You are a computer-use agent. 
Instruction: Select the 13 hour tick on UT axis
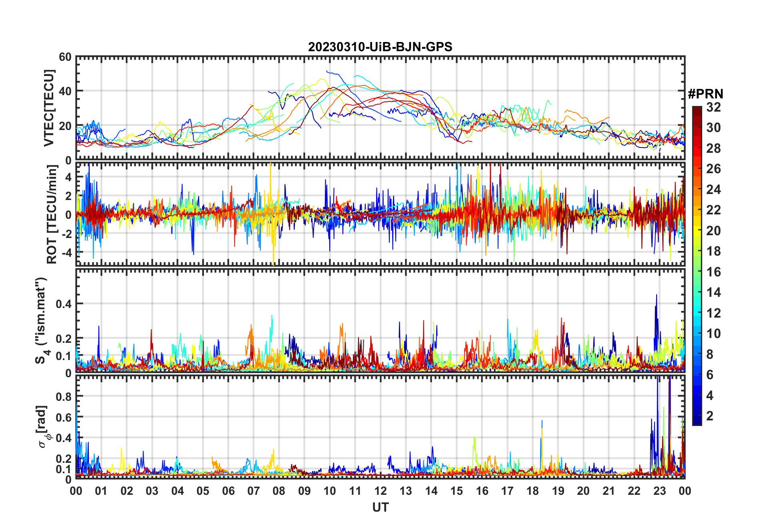(x=406, y=491)
